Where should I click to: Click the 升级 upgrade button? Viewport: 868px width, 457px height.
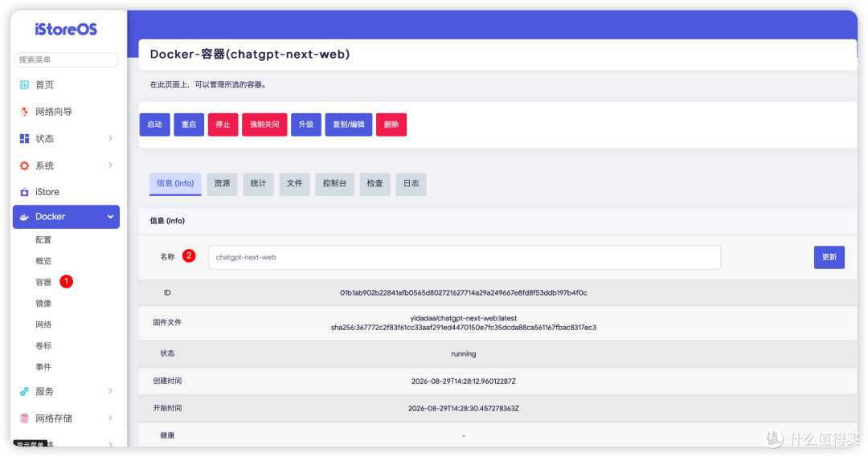click(x=306, y=124)
